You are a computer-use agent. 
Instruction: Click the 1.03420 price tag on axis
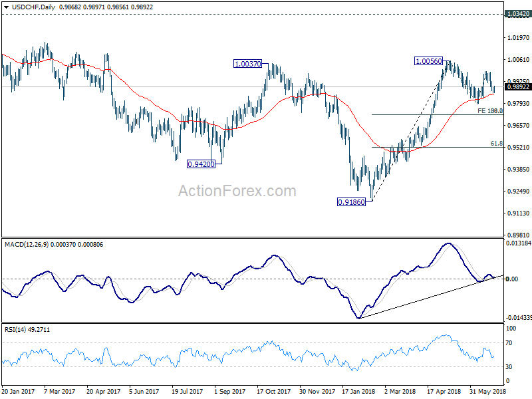click(x=518, y=14)
